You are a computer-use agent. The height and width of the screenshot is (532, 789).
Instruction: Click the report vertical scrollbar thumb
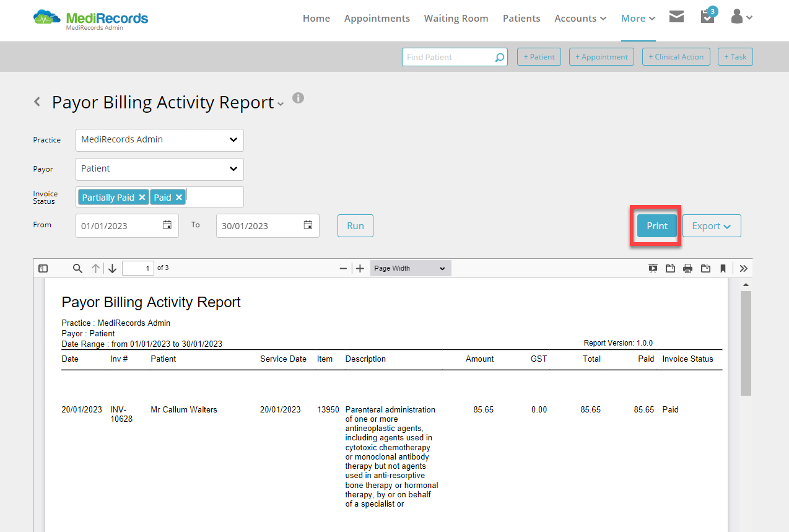[746, 343]
